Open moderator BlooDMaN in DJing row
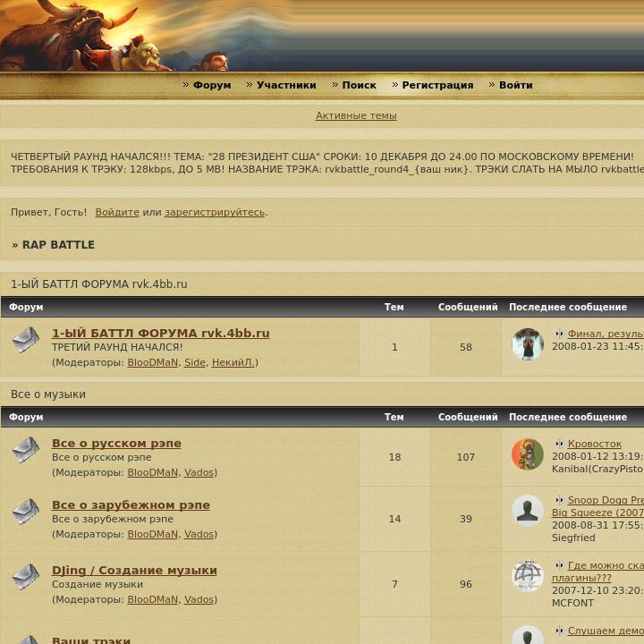This screenshot has height=644, width=644. click(x=152, y=599)
